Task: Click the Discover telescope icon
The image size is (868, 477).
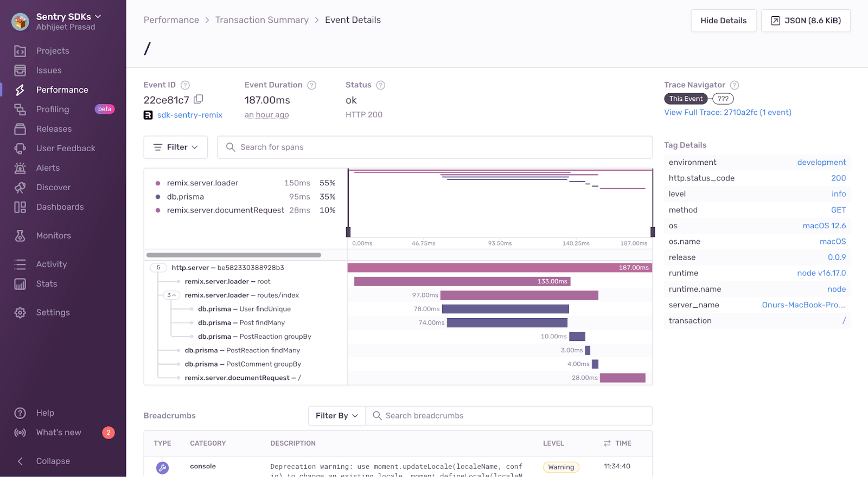Action: point(20,188)
